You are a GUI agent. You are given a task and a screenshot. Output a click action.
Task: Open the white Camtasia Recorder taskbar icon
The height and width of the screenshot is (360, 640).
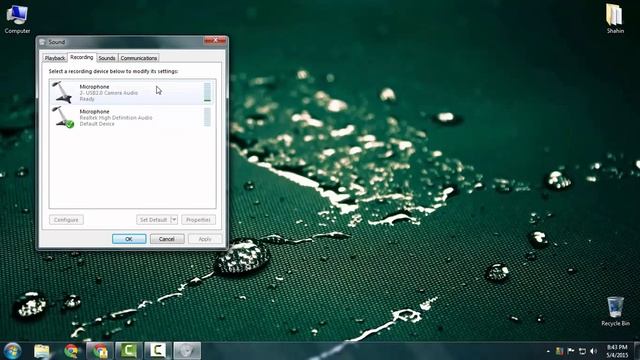coord(158,351)
